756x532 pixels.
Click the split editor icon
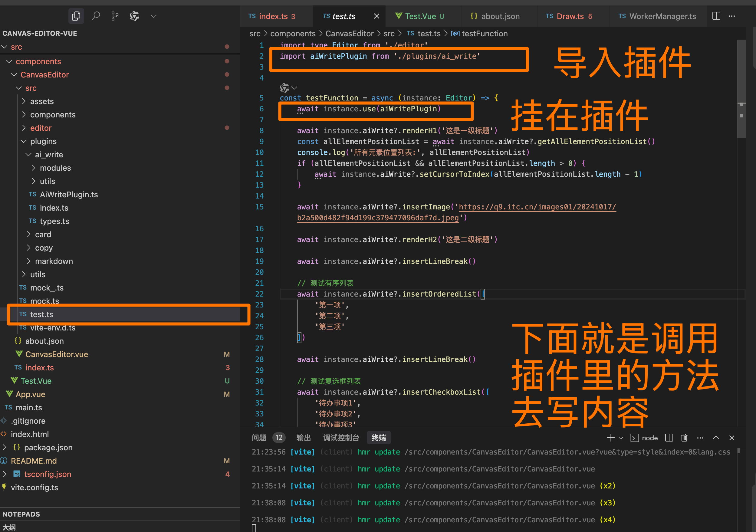(x=716, y=16)
